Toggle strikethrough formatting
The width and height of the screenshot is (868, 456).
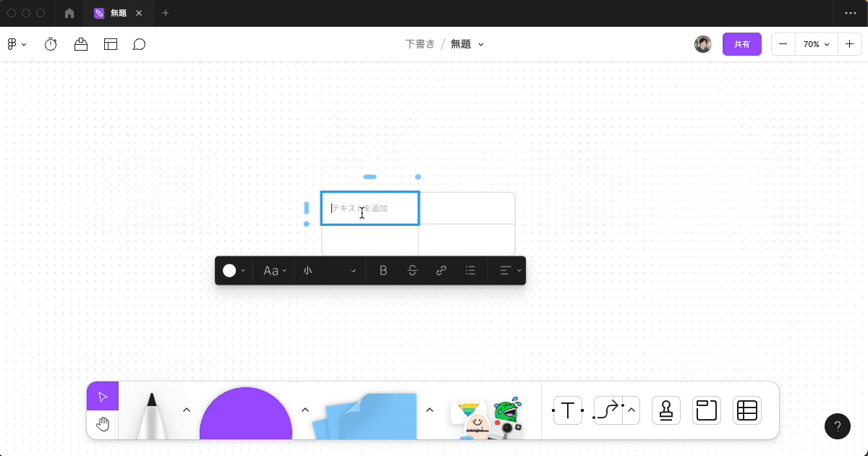click(412, 271)
